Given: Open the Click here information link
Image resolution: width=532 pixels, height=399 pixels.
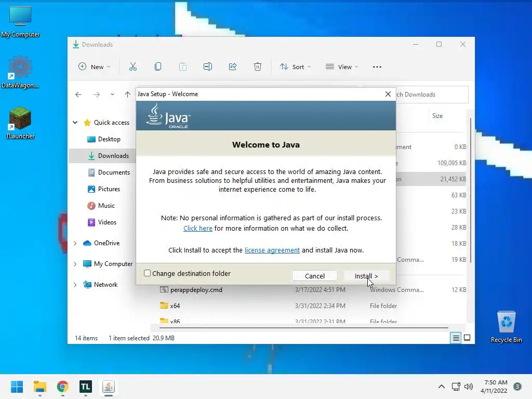Looking at the screenshot, I should 198,229.
